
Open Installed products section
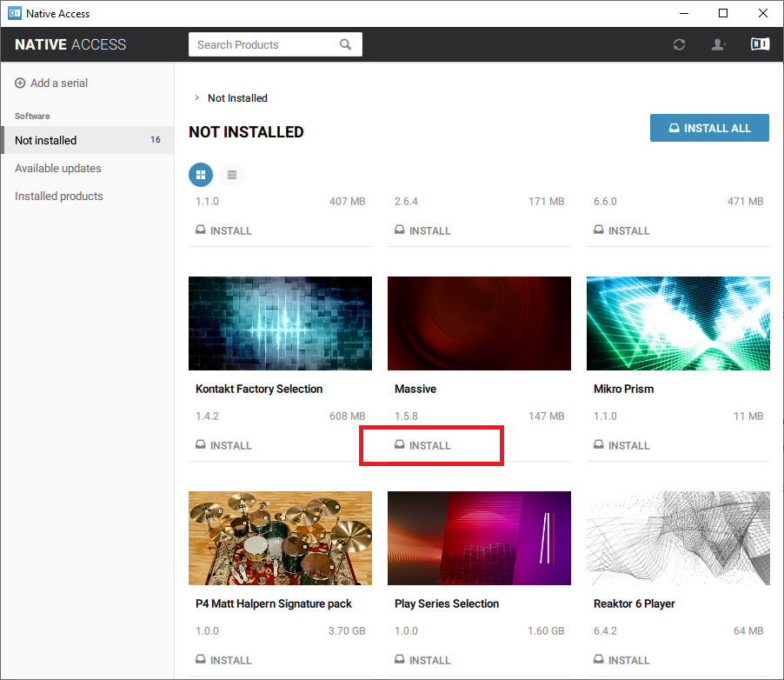pyautogui.click(x=59, y=197)
